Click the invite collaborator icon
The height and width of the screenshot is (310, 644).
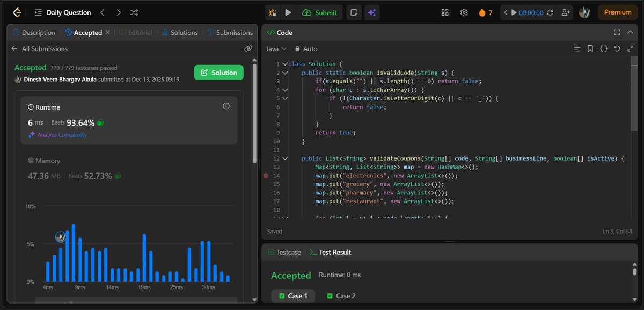pos(565,12)
